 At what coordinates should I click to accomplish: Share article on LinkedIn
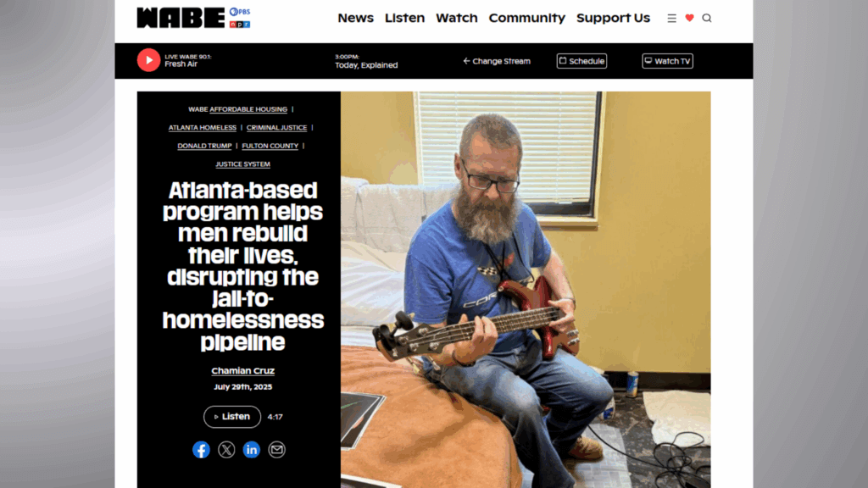251,450
